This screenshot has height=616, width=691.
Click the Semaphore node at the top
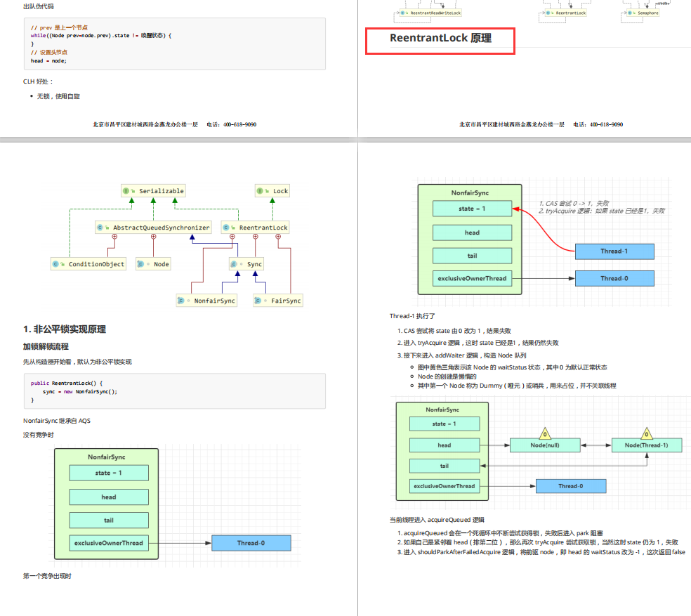tap(643, 13)
